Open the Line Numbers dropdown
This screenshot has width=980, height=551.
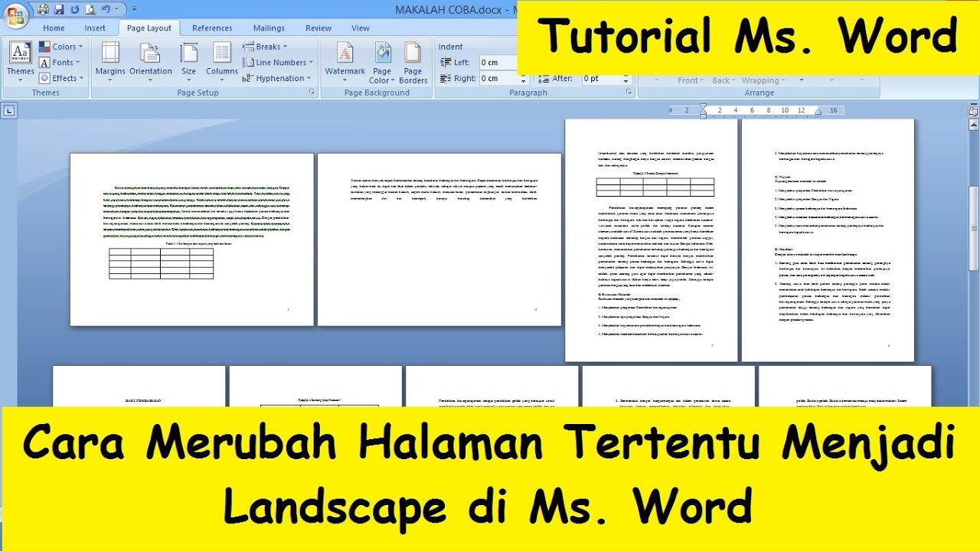(x=278, y=63)
